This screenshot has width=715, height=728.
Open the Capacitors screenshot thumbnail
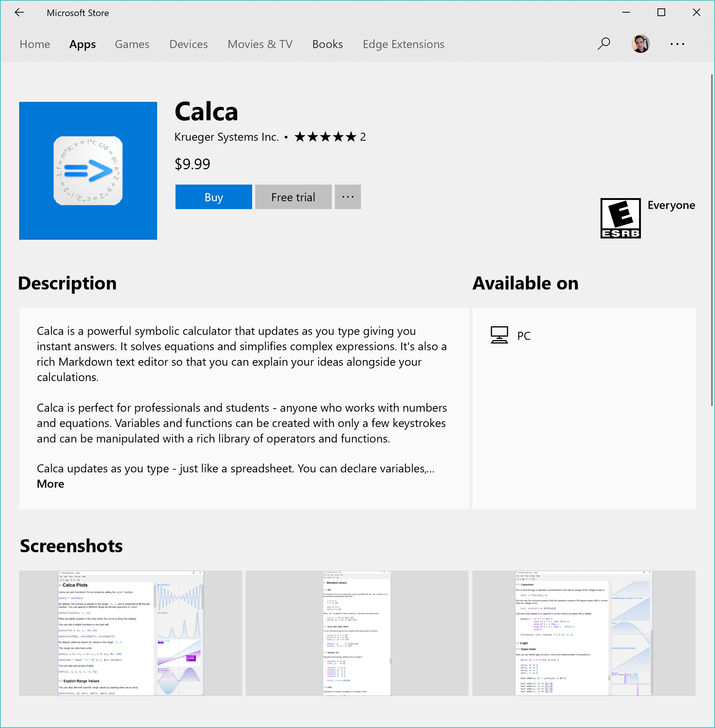pyautogui.click(x=584, y=633)
